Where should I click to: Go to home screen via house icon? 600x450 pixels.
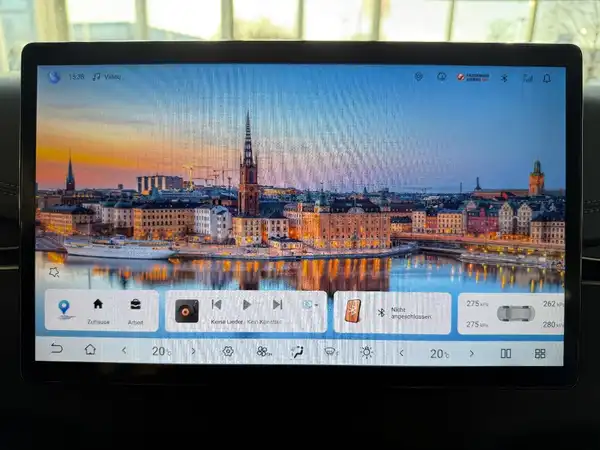click(90, 351)
